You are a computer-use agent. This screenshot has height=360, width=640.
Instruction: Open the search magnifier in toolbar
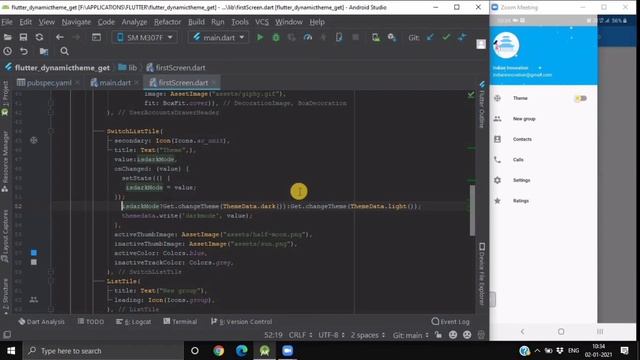[64, 51]
